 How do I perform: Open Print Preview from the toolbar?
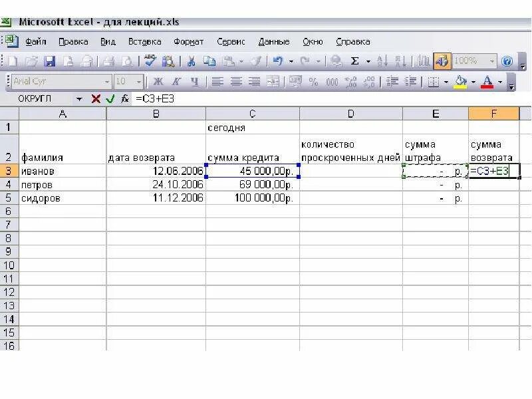127,61
